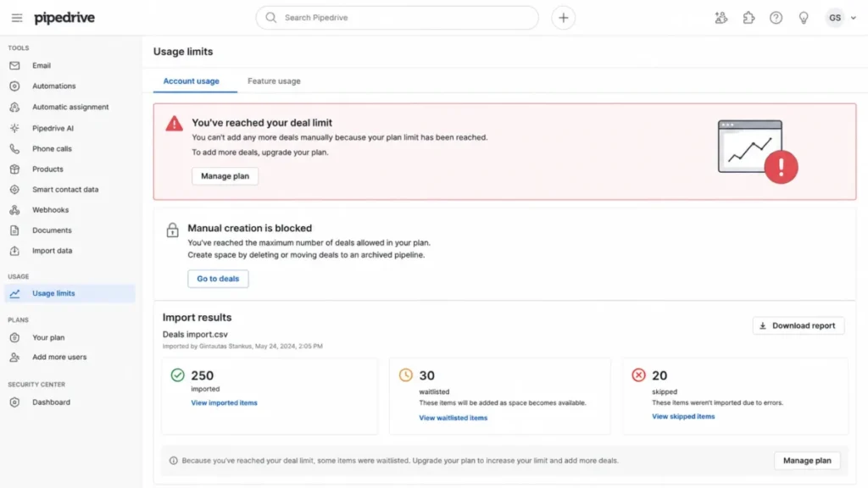This screenshot has height=488, width=868.
Task: Click the red warning triangle icon
Action: [174, 124]
